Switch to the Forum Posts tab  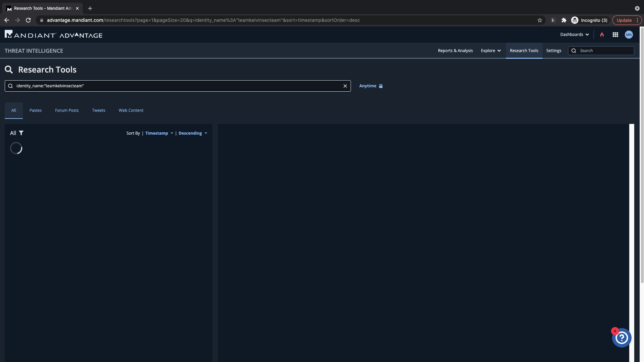(67, 110)
